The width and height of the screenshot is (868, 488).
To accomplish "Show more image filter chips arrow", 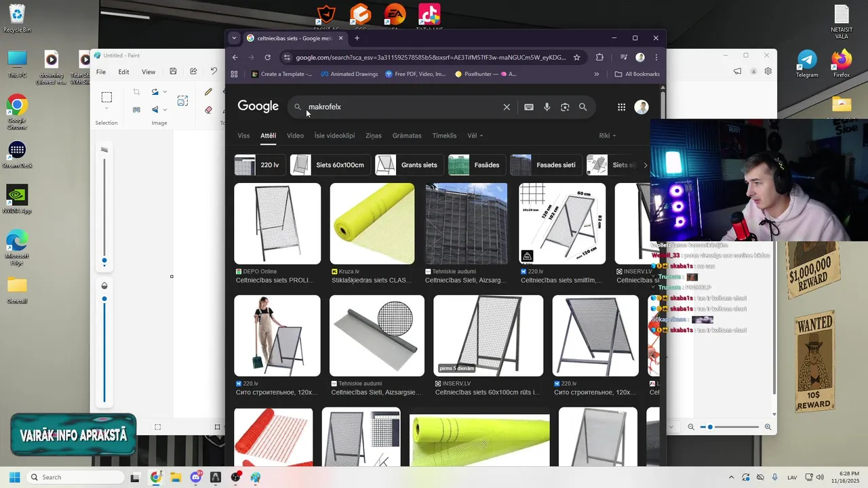I will 645,165.
